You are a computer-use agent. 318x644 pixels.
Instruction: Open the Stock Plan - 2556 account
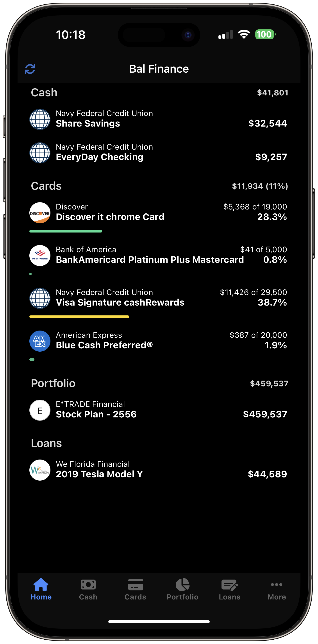pyautogui.click(x=96, y=414)
